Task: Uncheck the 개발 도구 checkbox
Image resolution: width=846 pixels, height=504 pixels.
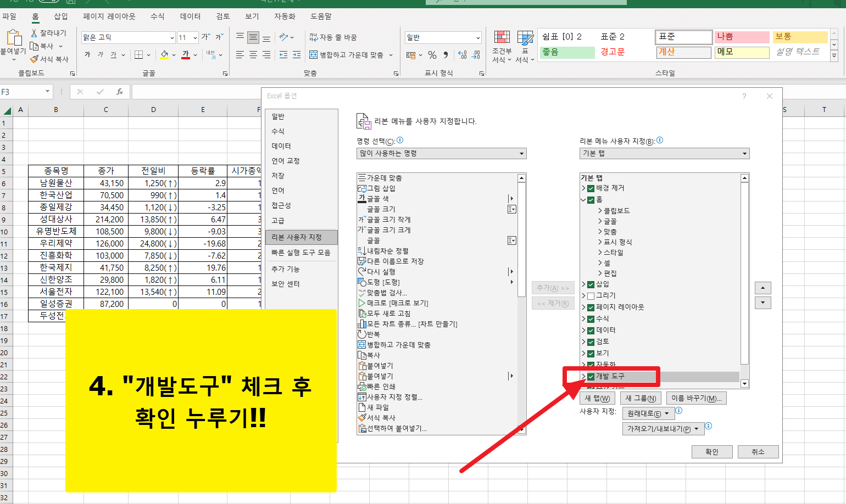Action: [591, 377]
